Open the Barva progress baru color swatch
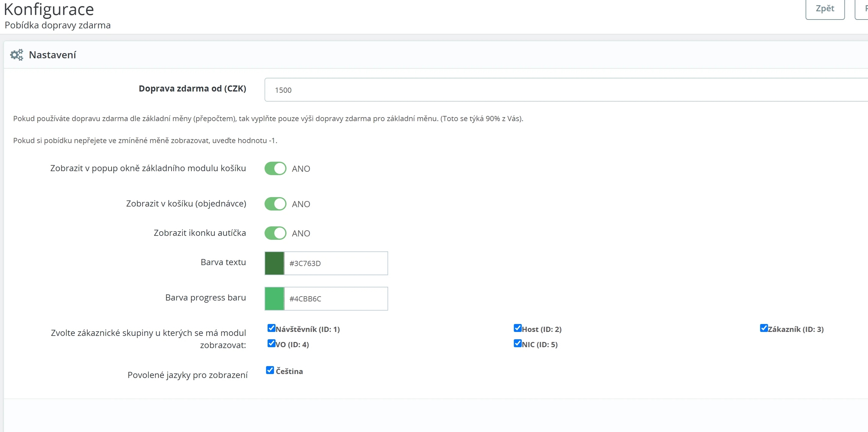Image resolution: width=868 pixels, height=432 pixels. (x=274, y=299)
